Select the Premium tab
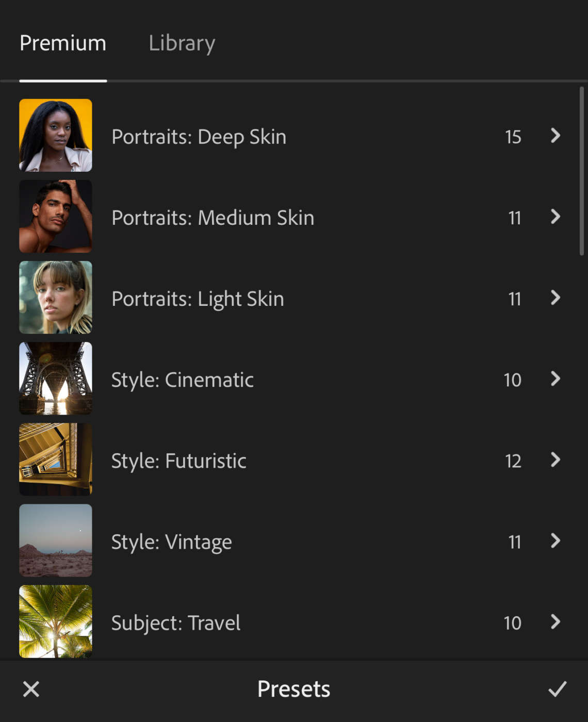Screen dimensions: 588x722 pyautogui.click(x=63, y=43)
